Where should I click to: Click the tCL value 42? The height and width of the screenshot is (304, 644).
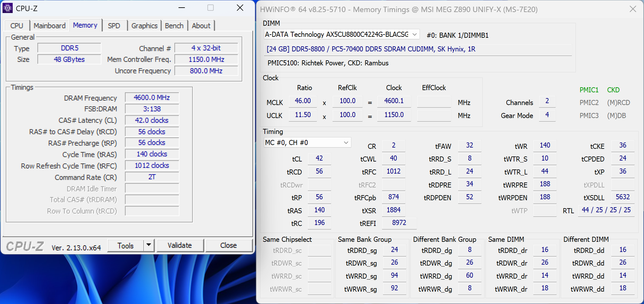click(x=319, y=158)
